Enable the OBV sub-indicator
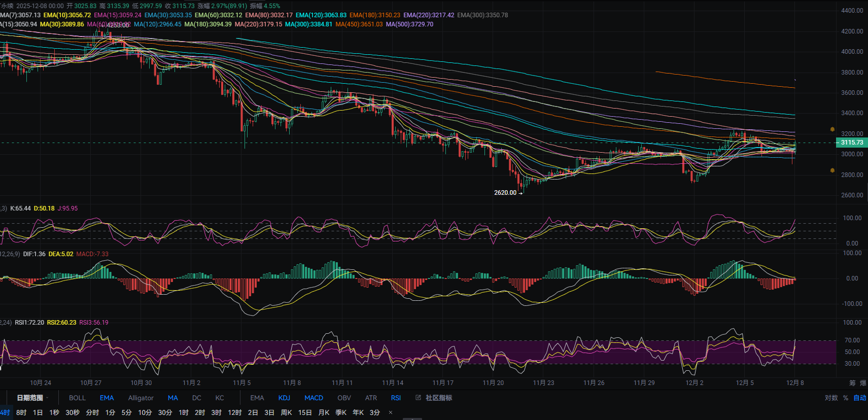Image resolution: width=868 pixels, height=420 pixels. 344,398
